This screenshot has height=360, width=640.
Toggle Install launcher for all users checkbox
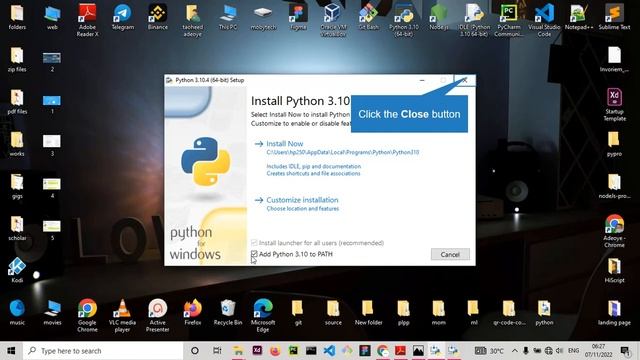pyautogui.click(x=254, y=243)
